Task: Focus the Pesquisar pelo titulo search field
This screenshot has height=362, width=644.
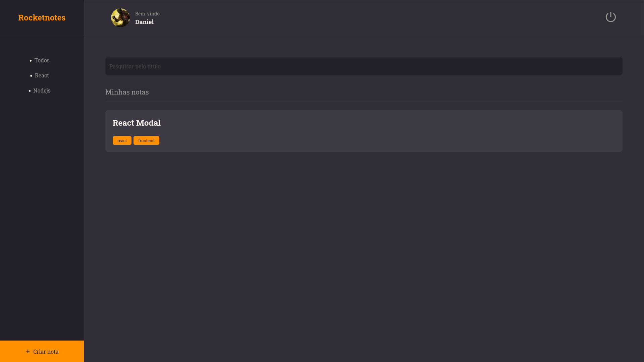Action: click(364, 66)
